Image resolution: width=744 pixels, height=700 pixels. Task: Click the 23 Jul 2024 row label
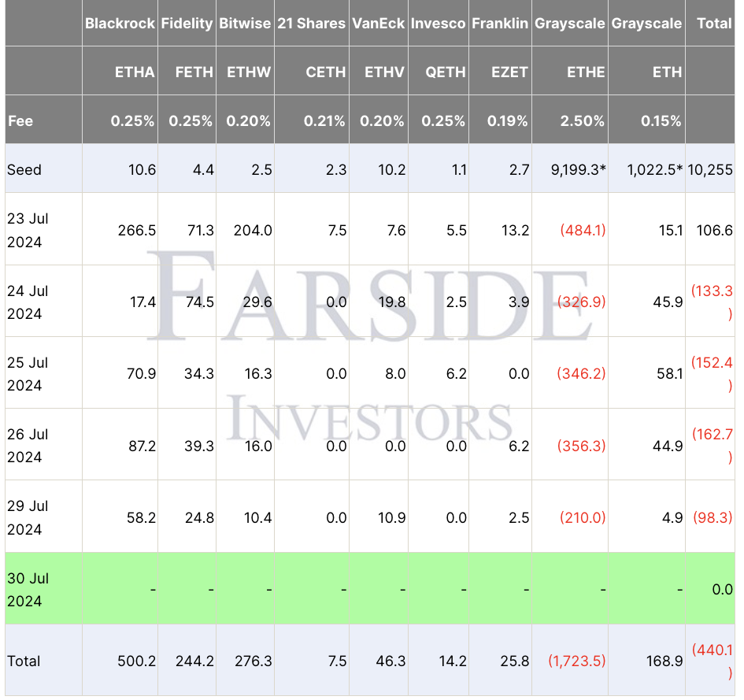(28, 230)
